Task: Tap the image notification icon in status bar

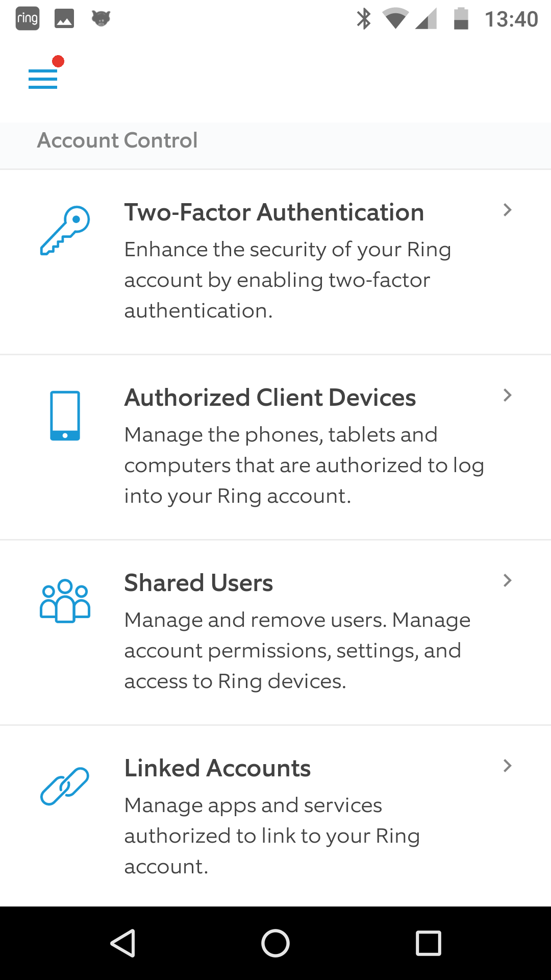Action: (64, 19)
